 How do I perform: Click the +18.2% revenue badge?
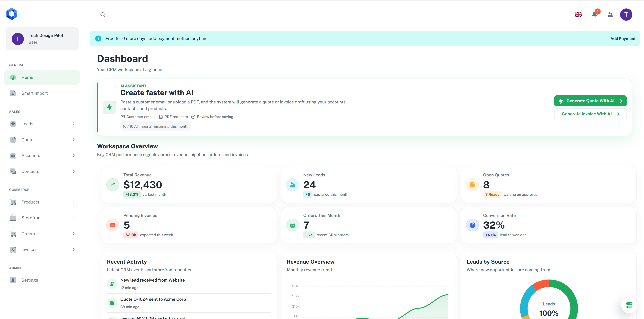click(x=132, y=195)
